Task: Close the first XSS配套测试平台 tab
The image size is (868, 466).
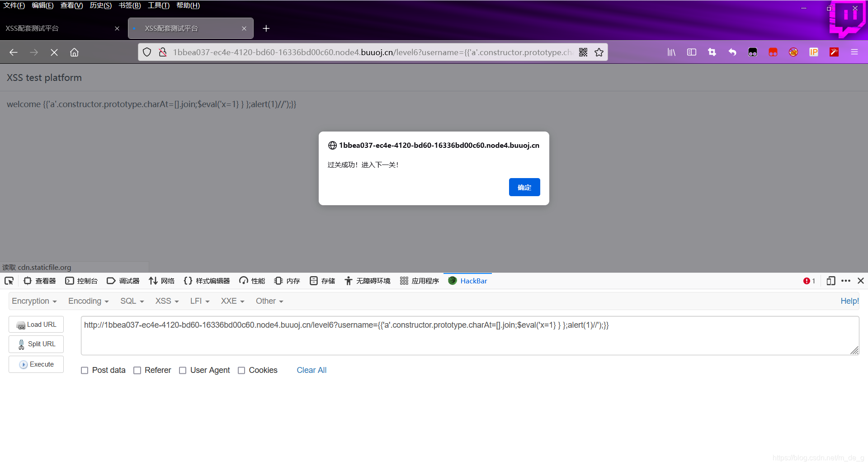Action: point(117,28)
